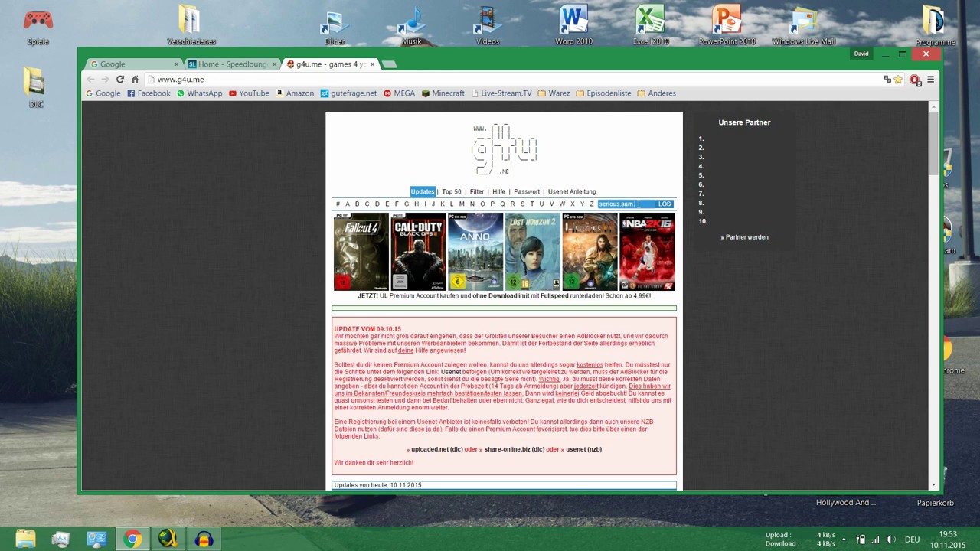This screenshot has height=551, width=980.
Task: Click the red adblock extension icon
Action: tap(914, 80)
